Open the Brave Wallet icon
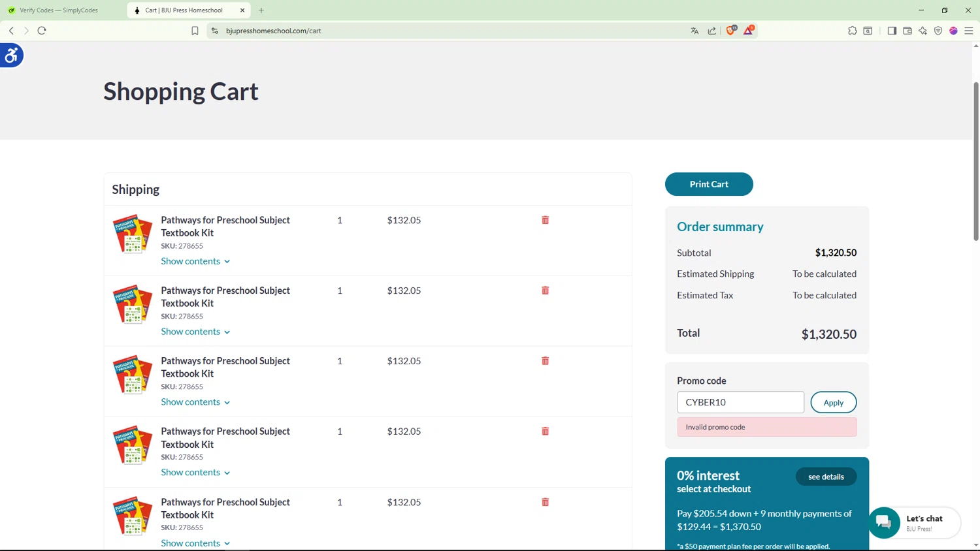The height and width of the screenshot is (551, 980). click(x=907, y=31)
